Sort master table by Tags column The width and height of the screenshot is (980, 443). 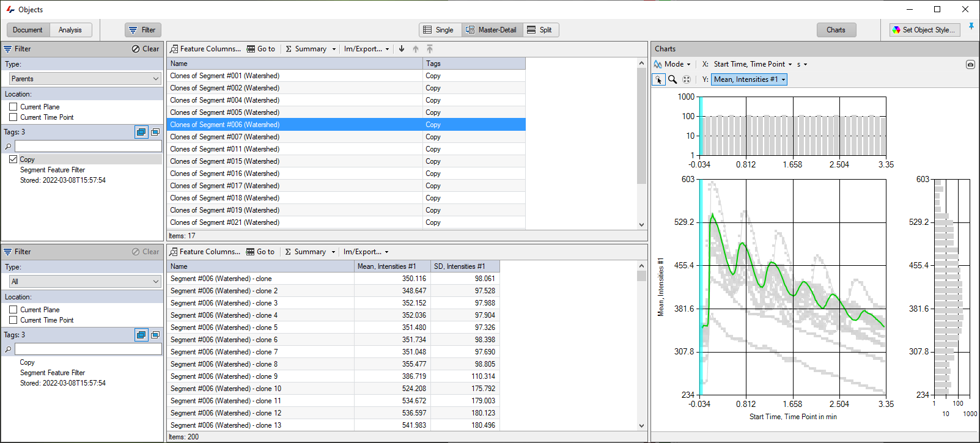[x=474, y=64]
